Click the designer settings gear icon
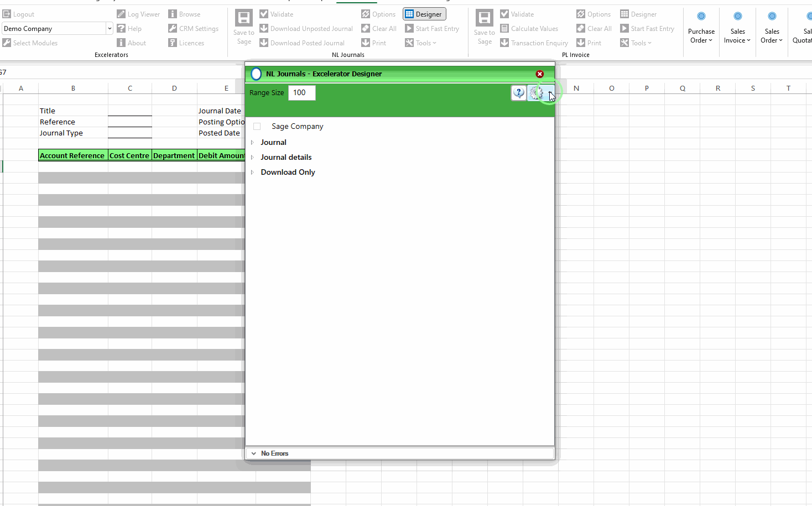The width and height of the screenshot is (812, 506). click(536, 93)
